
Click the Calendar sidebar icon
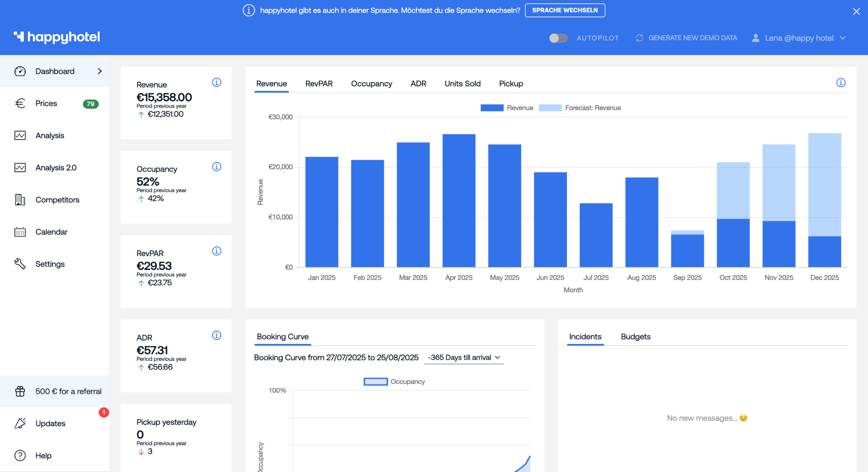(x=20, y=232)
